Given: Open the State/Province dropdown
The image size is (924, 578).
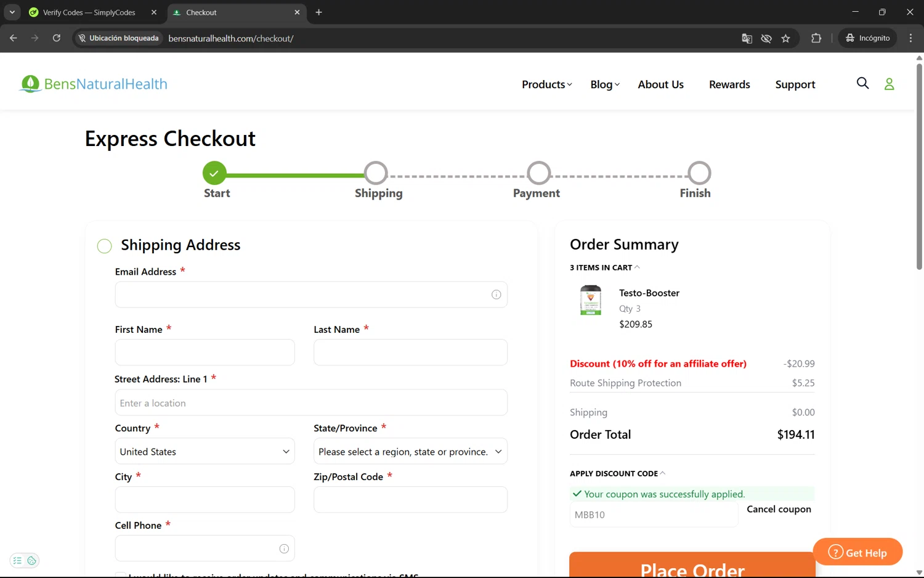Looking at the screenshot, I should tap(410, 451).
